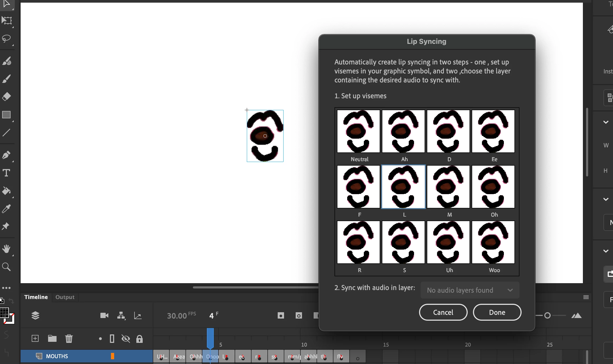Toggle layer outline mode icon

(112, 339)
